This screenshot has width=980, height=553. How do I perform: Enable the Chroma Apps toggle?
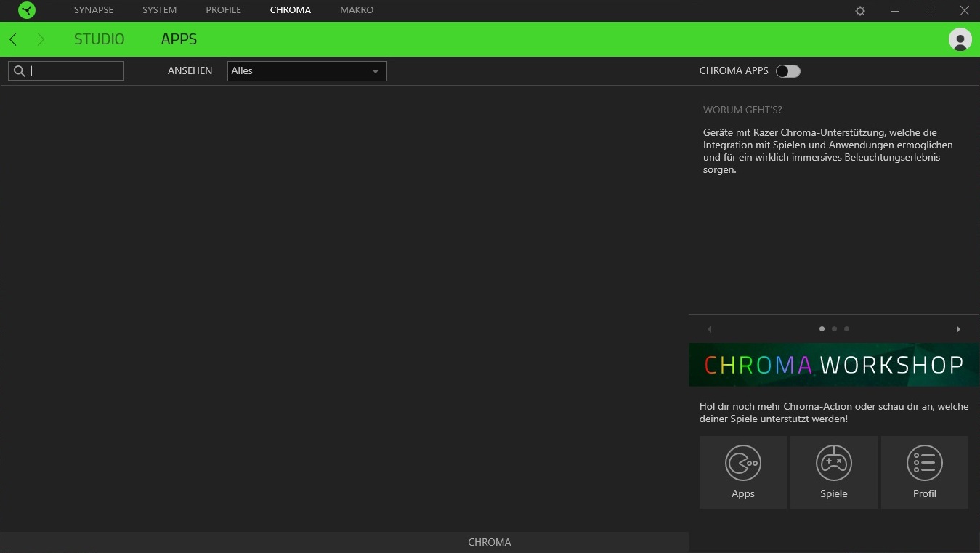pos(788,71)
